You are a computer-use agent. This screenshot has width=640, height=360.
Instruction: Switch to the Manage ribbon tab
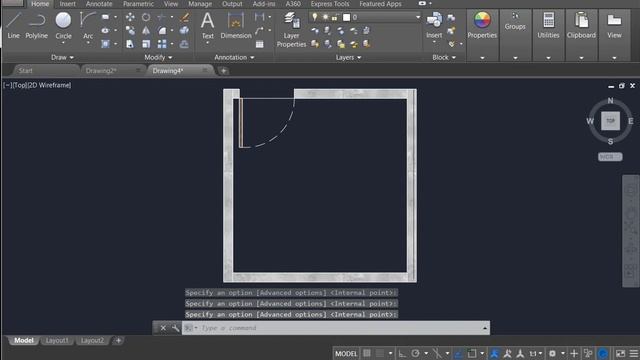tap(200, 4)
